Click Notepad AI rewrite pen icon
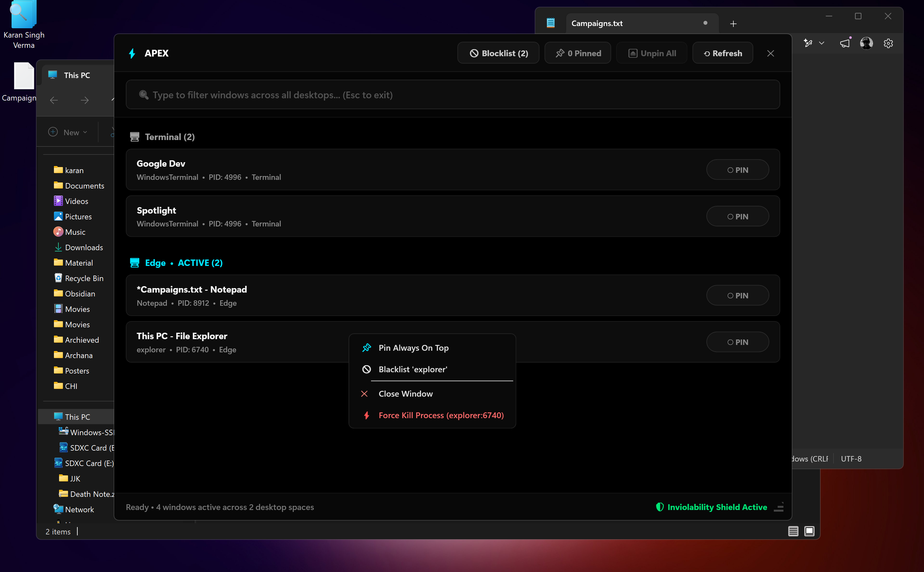This screenshot has height=572, width=924. coord(808,43)
